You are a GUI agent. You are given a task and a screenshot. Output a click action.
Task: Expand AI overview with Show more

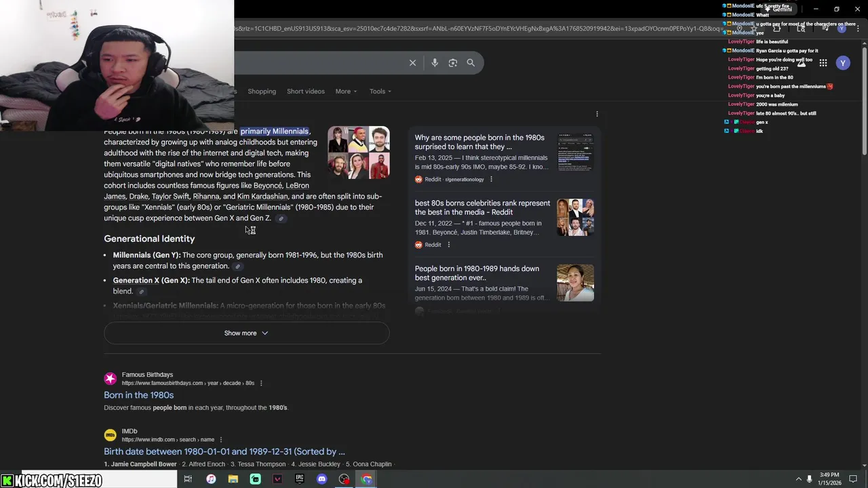(246, 333)
